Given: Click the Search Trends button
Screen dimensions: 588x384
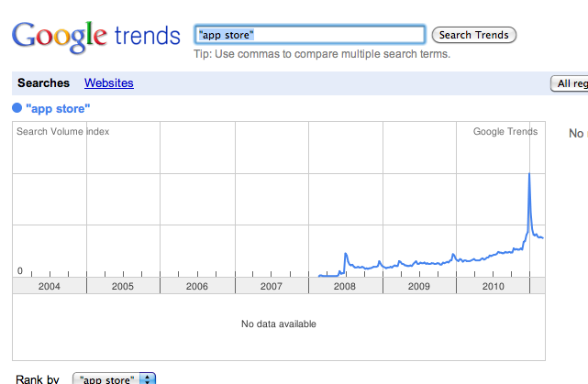Looking at the screenshot, I should 474,35.
